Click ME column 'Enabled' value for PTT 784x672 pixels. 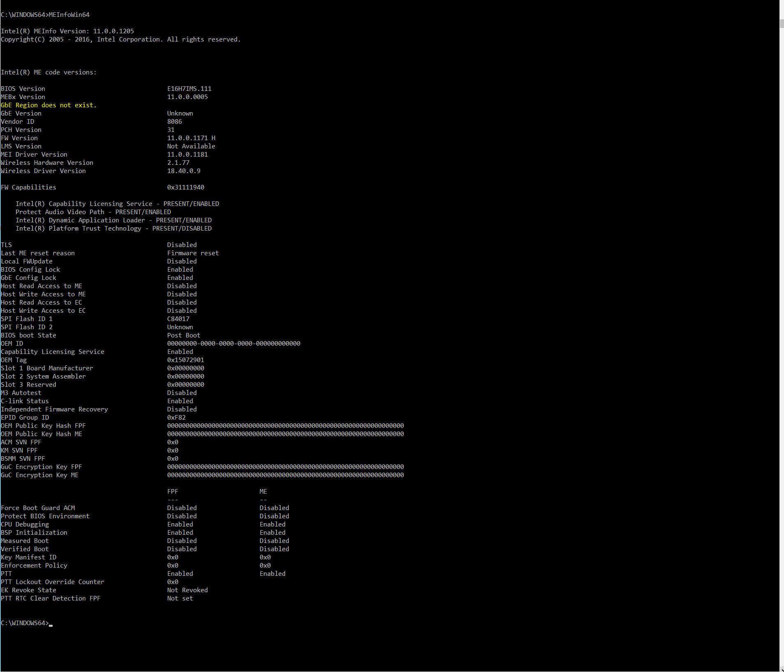[272, 574]
